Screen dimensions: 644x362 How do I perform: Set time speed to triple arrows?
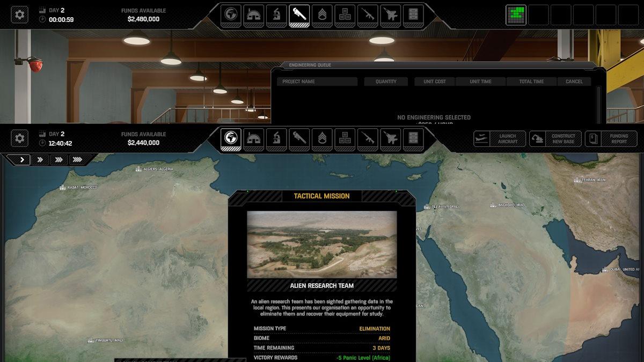pyautogui.click(x=58, y=160)
